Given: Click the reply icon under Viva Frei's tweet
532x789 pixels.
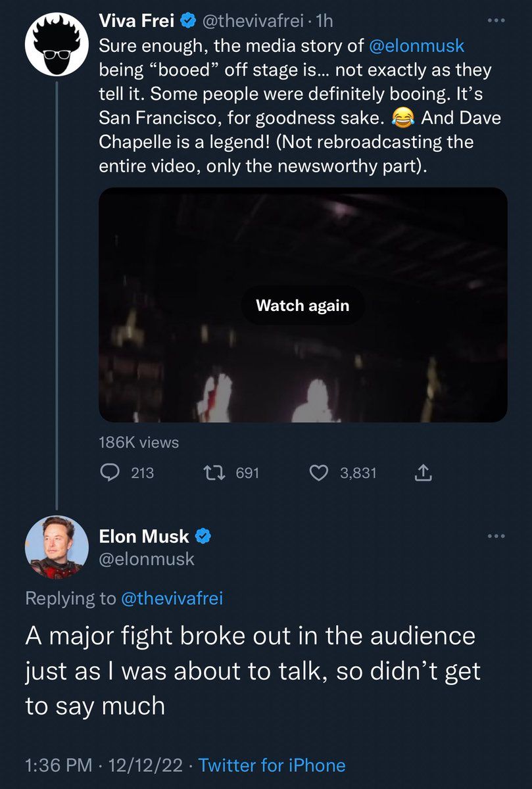Looking at the screenshot, I should pyautogui.click(x=109, y=472).
